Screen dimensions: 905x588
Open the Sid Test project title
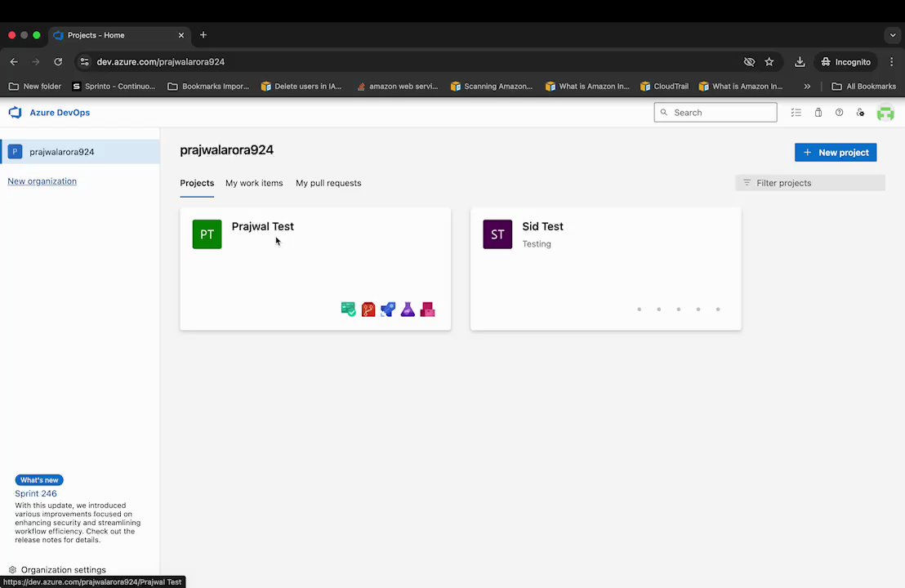[542, 226]
